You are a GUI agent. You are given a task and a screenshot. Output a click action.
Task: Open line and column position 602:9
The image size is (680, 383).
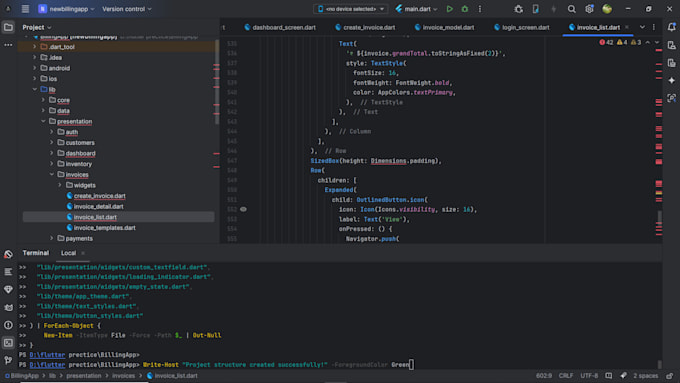pos(543,376)
